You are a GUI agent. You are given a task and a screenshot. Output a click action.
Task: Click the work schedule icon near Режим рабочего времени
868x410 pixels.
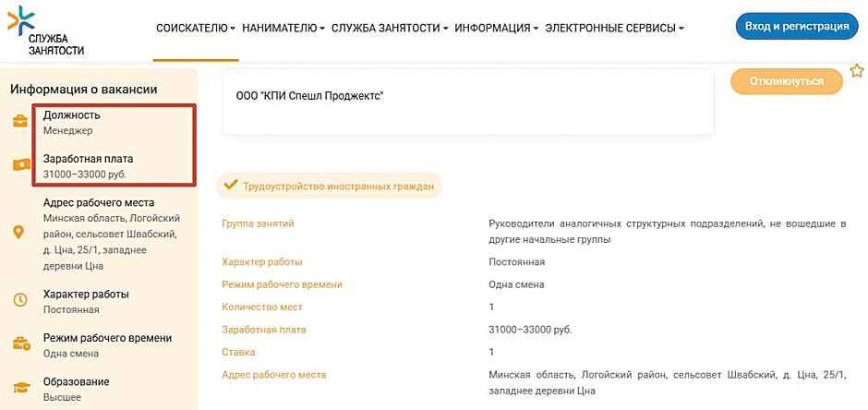[x=19, y=344]
